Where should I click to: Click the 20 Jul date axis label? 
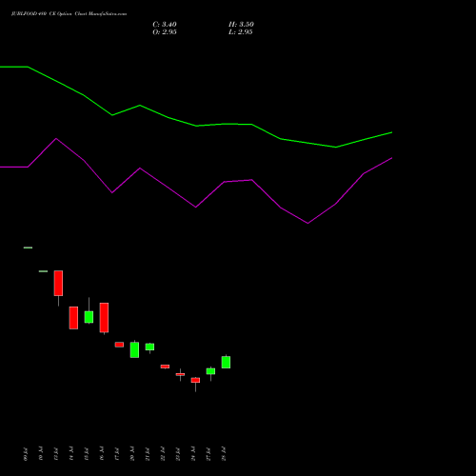point(132,454)
